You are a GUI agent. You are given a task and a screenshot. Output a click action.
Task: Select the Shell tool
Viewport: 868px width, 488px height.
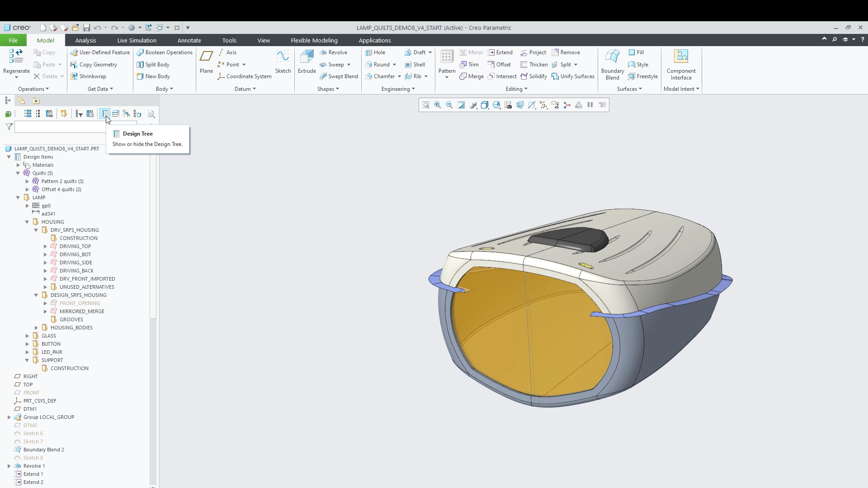tap(415, 65)
